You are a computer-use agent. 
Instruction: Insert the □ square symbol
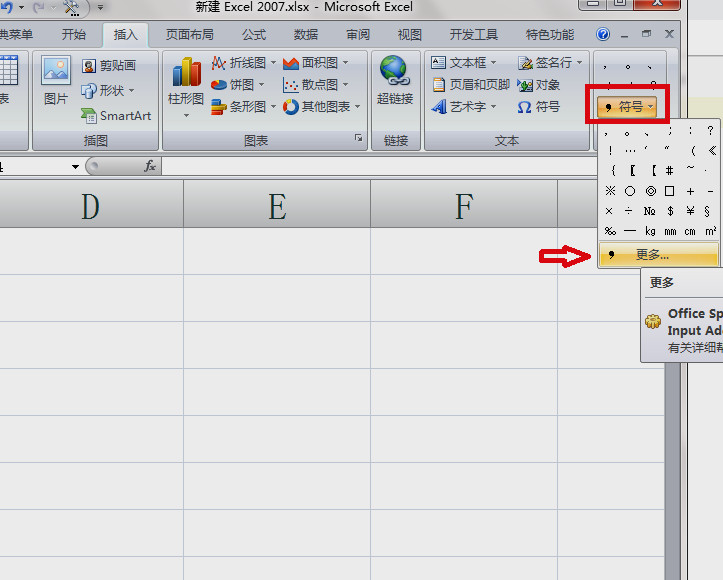(670, 190)
